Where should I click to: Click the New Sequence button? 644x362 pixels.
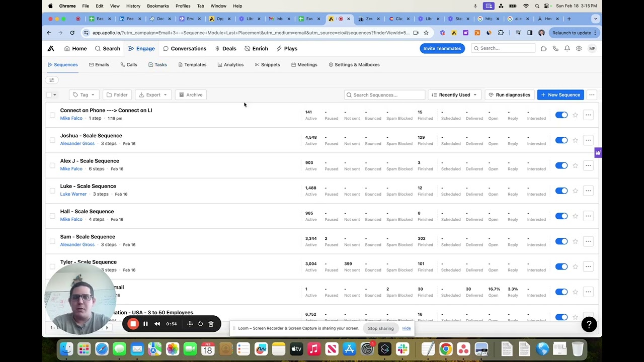(x=560, y=95)
